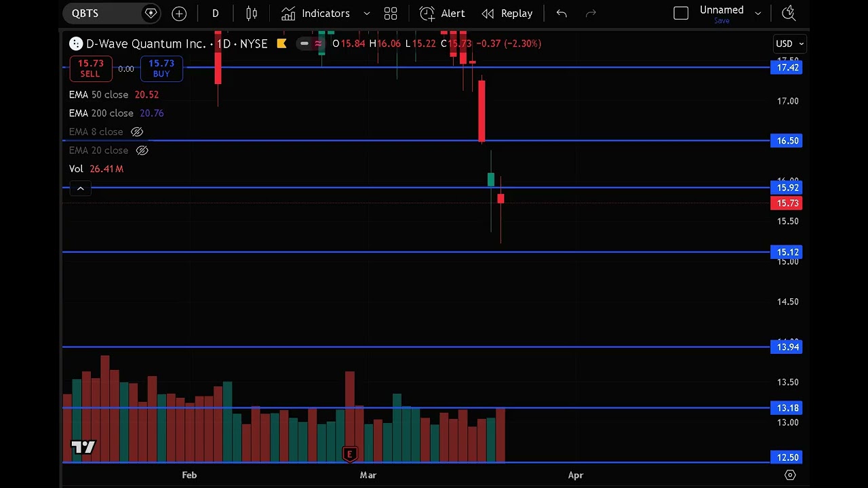The width and height of the screenshot is (868, 488).
Task: Select the EMA 200 close indicator legend
Action: (x=116, y=113)
